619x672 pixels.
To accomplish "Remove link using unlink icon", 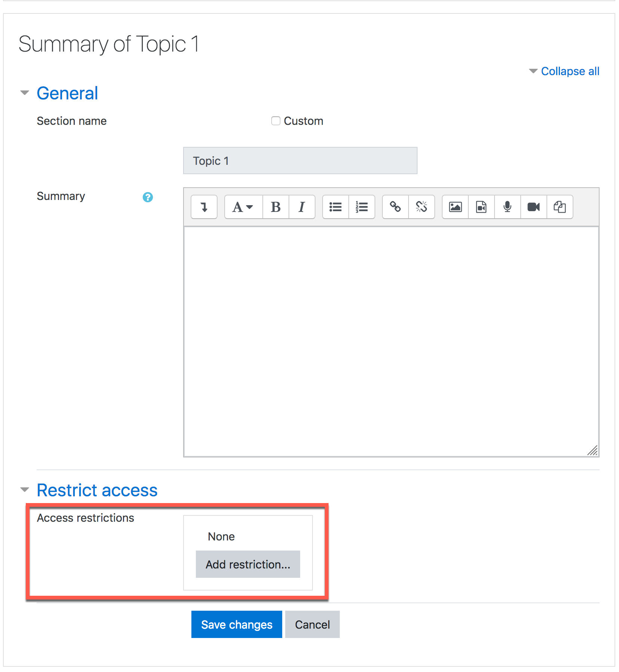I will coord(421,207).
